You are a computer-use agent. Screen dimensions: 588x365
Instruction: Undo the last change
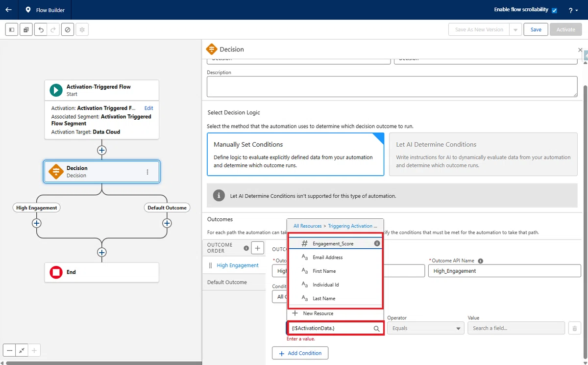pos(41,29)
